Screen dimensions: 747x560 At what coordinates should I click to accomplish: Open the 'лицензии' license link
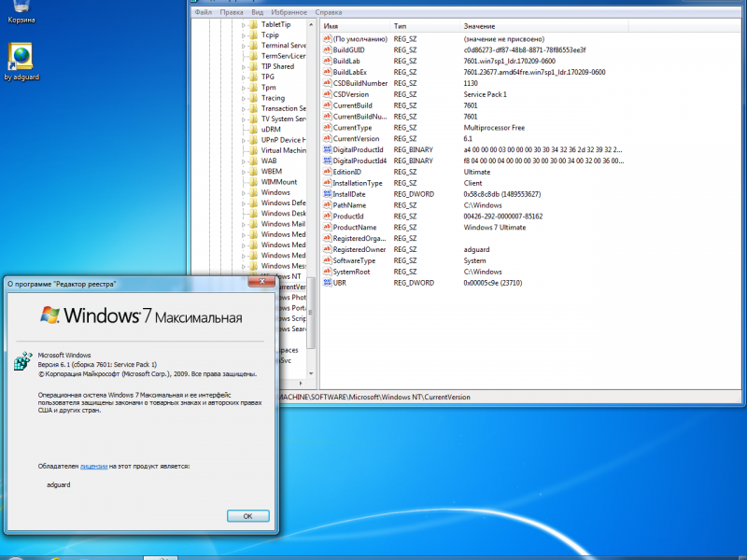tap(94, 466)
